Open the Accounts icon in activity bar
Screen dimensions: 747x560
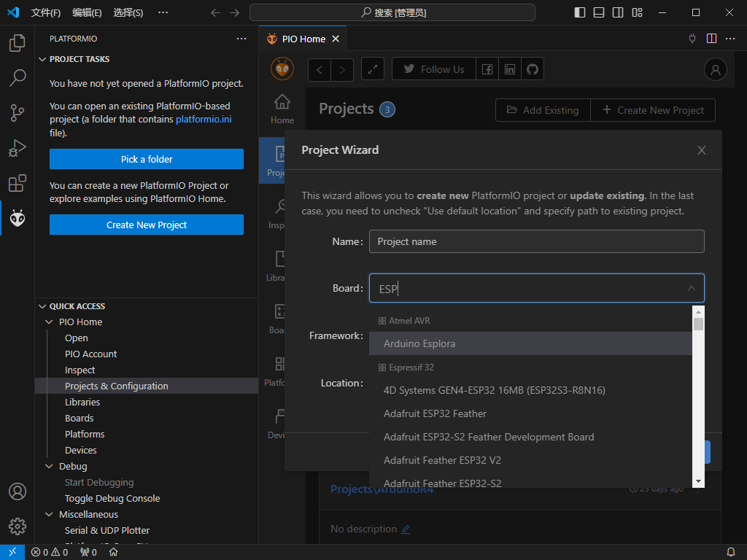(x=18, y=491)
